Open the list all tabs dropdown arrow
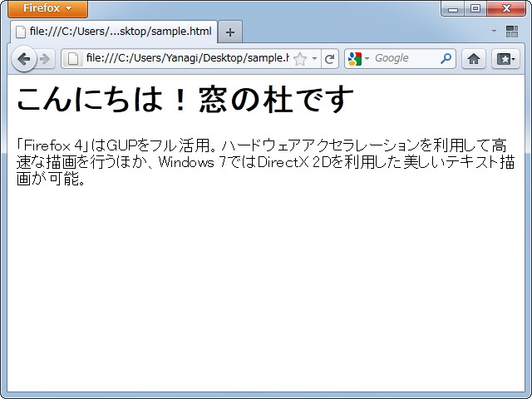The width and height of the screenshot is (532, 399). (494, 32)
